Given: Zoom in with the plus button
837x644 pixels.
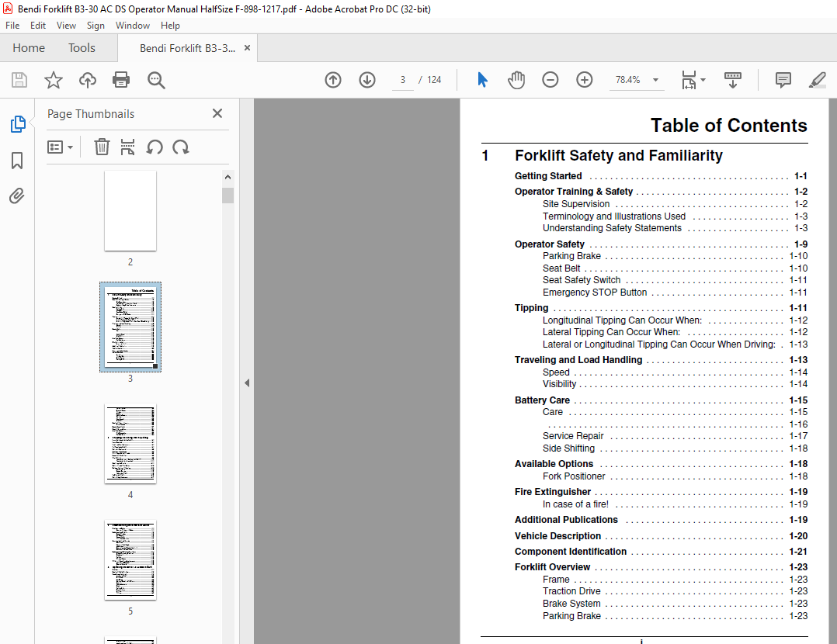Looking at the screenshot, I should point(585,80).
